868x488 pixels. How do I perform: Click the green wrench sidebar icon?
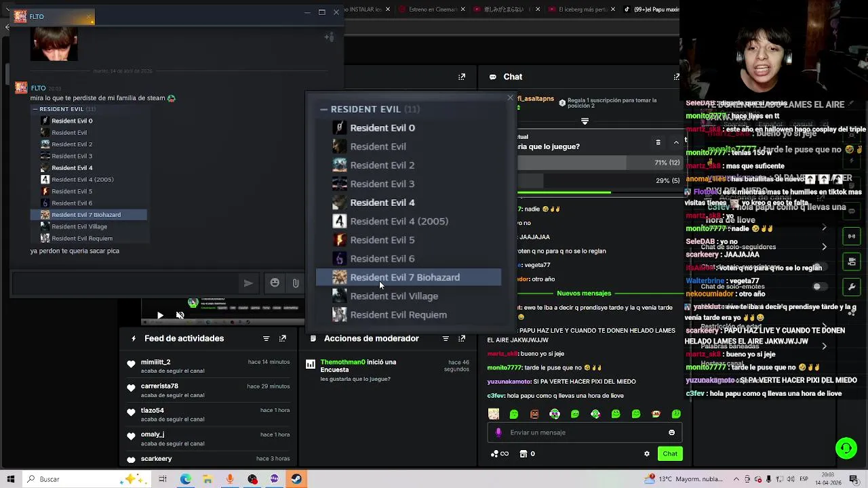tap(852, 287)
